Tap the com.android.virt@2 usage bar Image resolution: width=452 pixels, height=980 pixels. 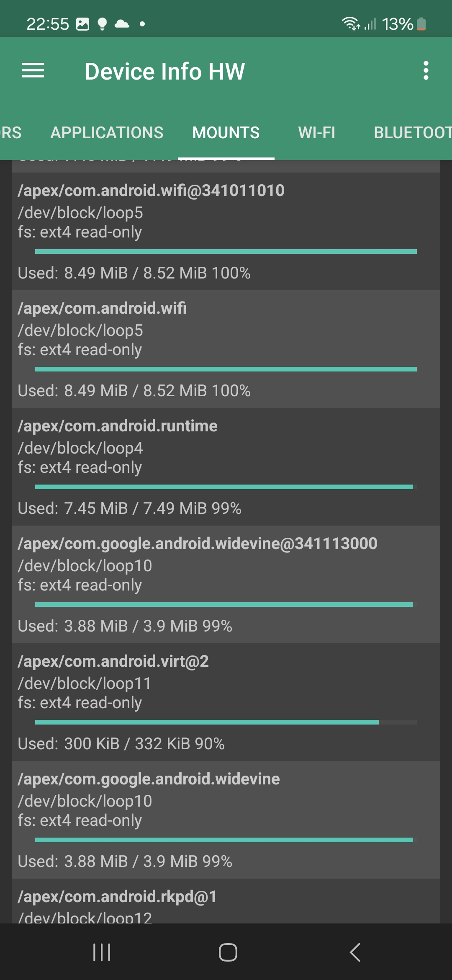pyautogui.click(x=226, y=722)
